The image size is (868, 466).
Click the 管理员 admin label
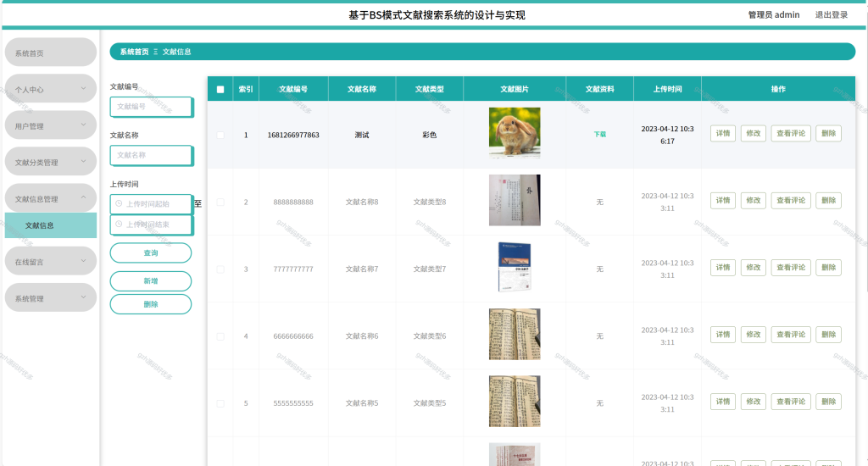click(774, 15)
